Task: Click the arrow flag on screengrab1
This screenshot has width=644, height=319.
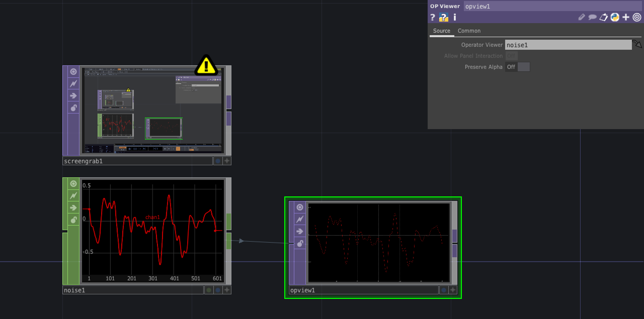Action: [73, 96]
